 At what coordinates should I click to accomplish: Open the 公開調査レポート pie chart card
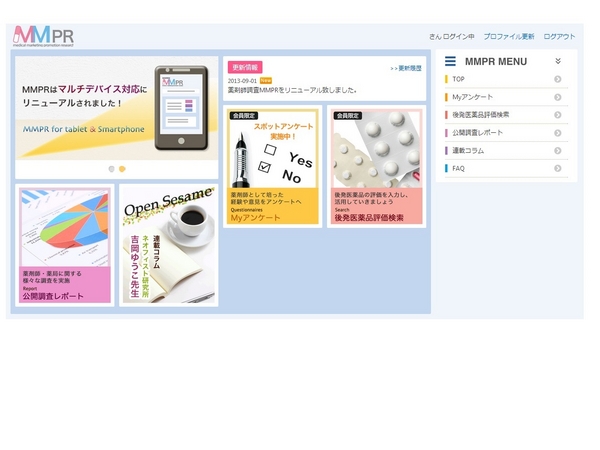pos(65,245)
